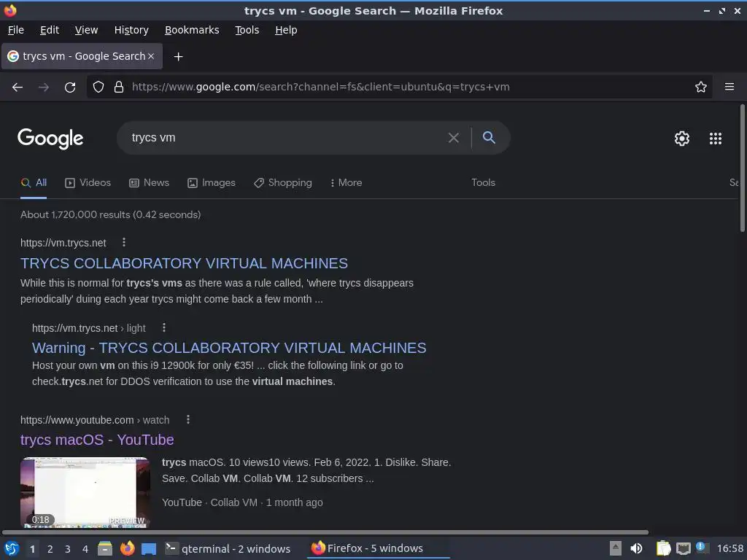The width and height of the screenshot is (747, 560).
Task: Click the blue show desktop panel icon
Action: click(x=149, y=549)
